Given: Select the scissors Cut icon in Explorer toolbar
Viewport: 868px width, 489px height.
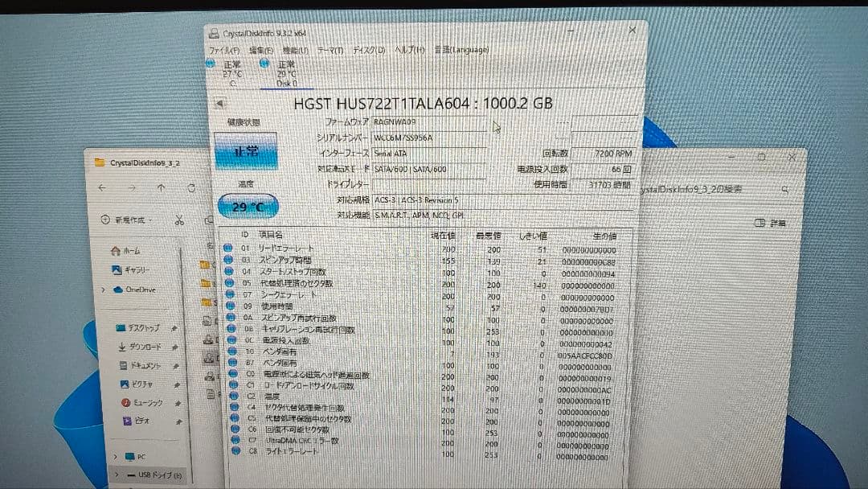Looking at the screenshot, I should click(x=179, y=221).
